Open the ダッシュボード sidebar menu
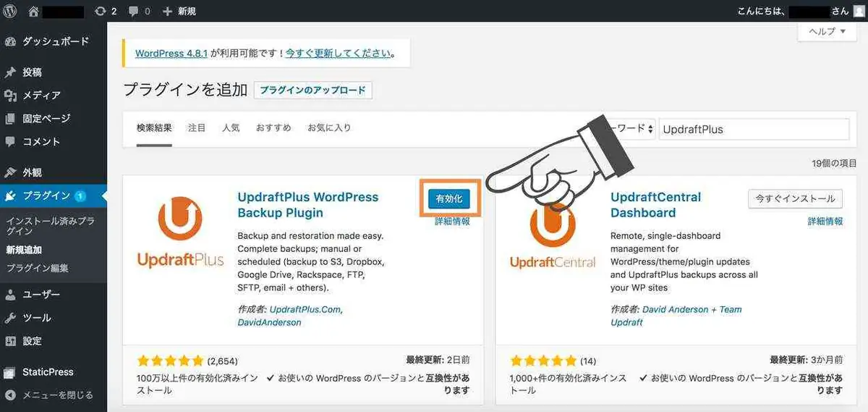This screenshot has height=412, width=868. pos(54,41)
